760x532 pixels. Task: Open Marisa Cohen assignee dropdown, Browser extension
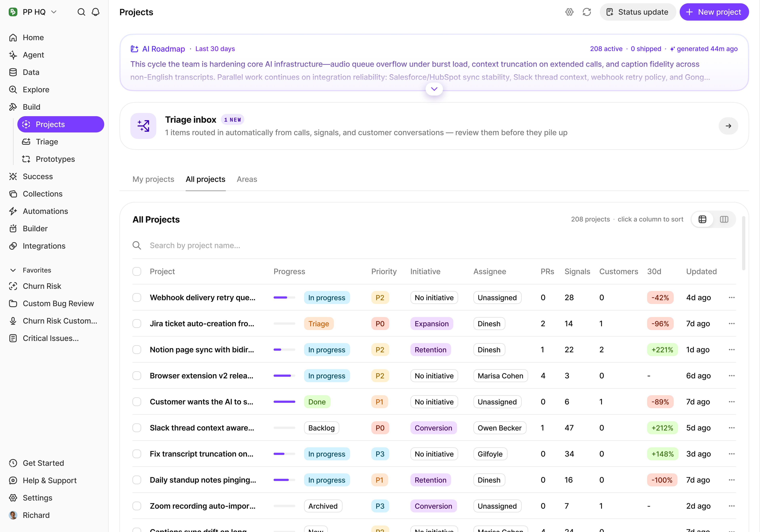pyautogui.click(x=500, y=376)
